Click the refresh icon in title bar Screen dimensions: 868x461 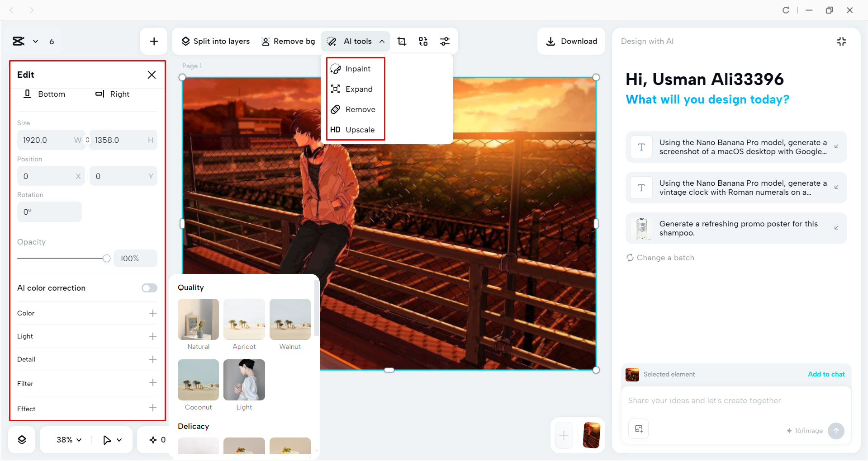point(786,10)
